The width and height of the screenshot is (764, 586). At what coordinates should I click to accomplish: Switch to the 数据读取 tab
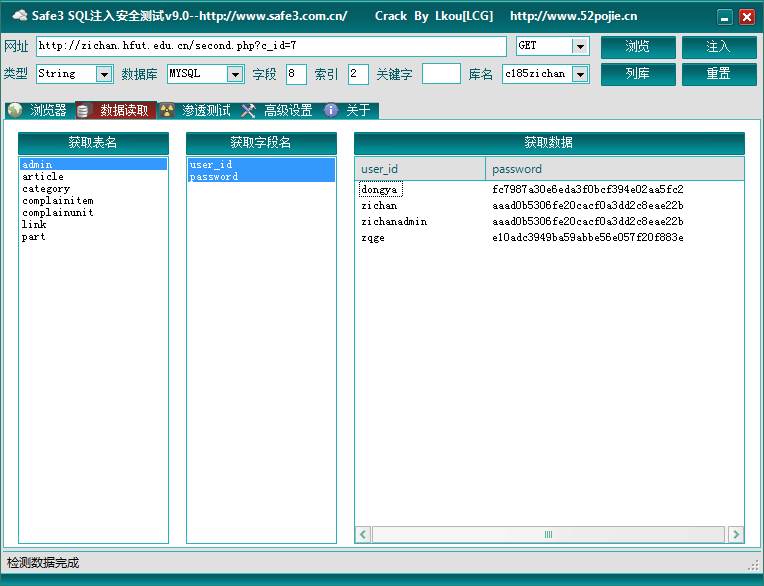116,111
